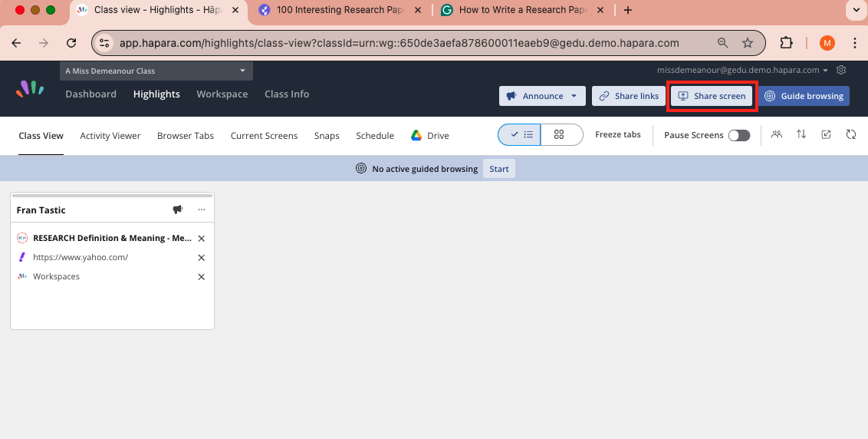Click the zoom magnifier icon in address bar
This screenshot has height=439, width=868.
pyautogui.click(x=722, y=43)
